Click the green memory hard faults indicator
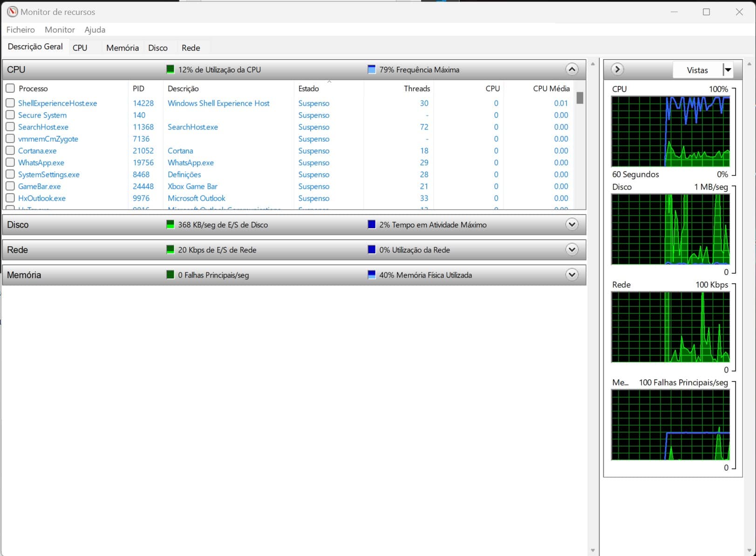This screenshot has height=556, width=756. coord(170,275)
